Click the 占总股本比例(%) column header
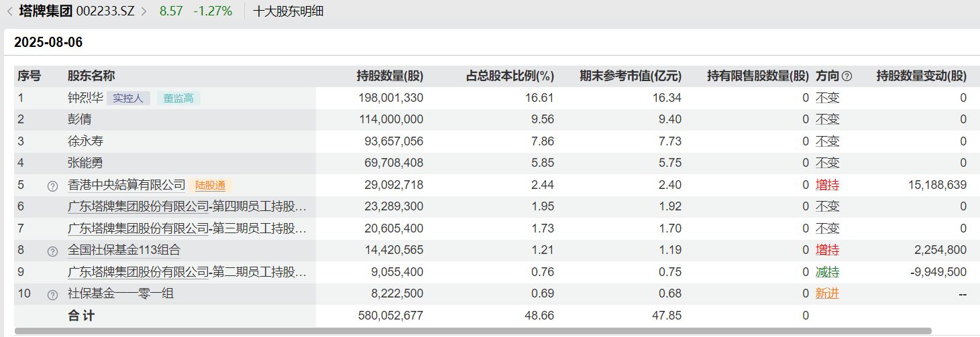The width and height of the screenshot is (980, 337). [510, 76]
